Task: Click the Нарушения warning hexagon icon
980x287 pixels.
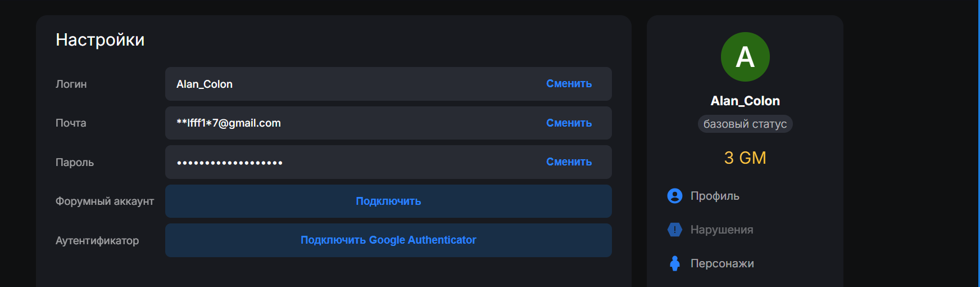Action: [x=674, y=230]
